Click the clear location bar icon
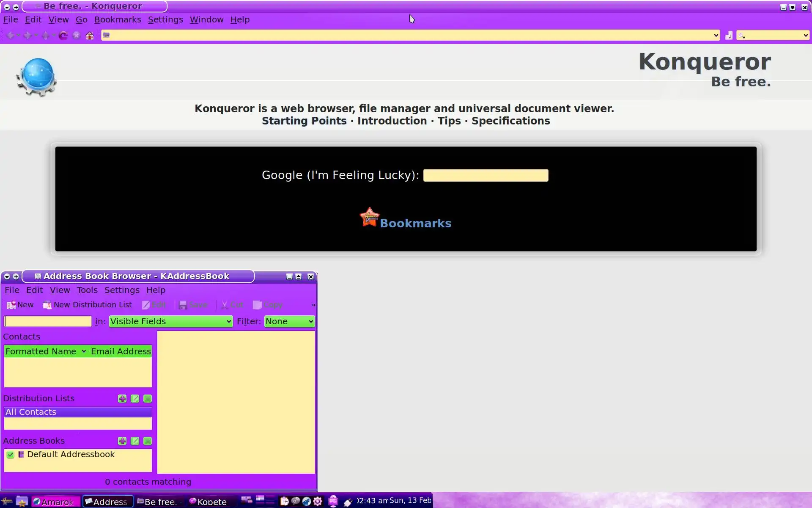Viewport: 812px width, 508px height. tap(729, 36)
